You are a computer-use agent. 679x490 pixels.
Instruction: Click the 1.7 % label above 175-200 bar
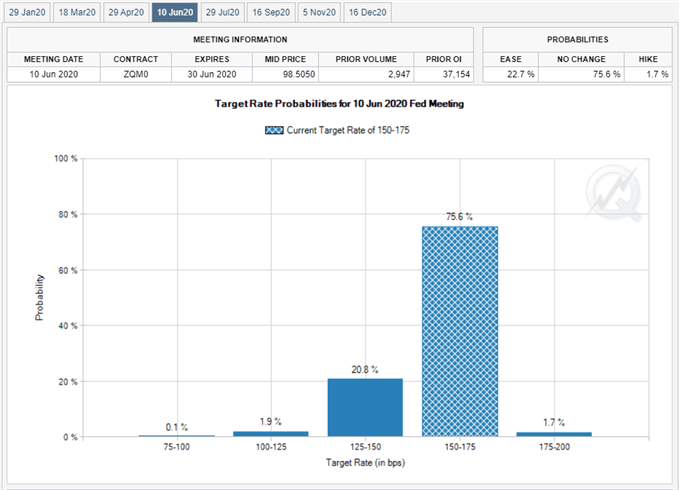pyautogui.click(x=554, y=422)
